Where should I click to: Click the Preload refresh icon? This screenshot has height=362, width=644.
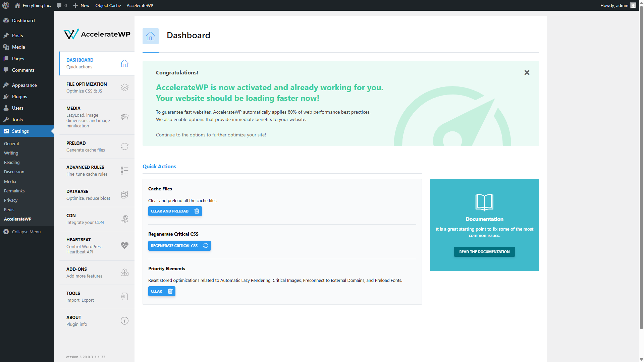click(124, 146)
